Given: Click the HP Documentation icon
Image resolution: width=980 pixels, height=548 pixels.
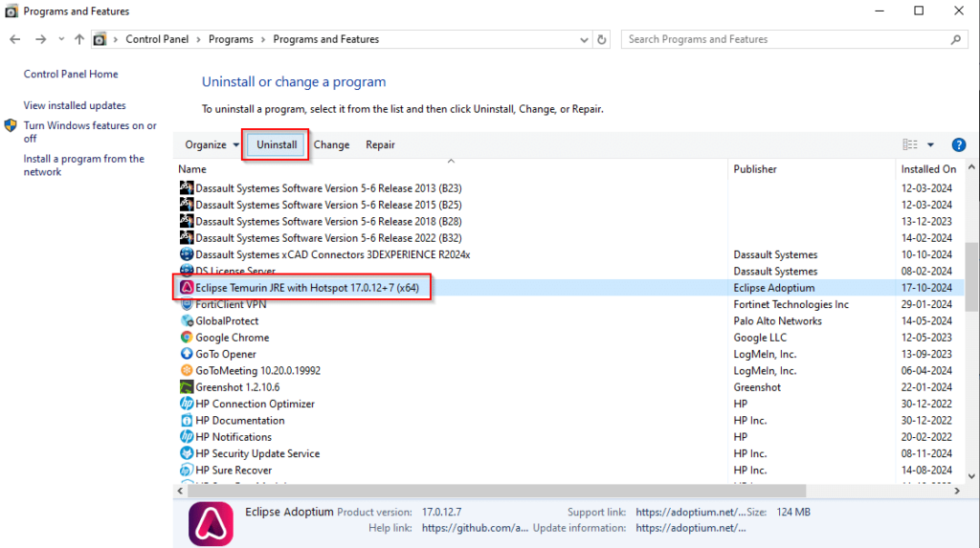Looking at the screenshot, I should tap(187, 421).
